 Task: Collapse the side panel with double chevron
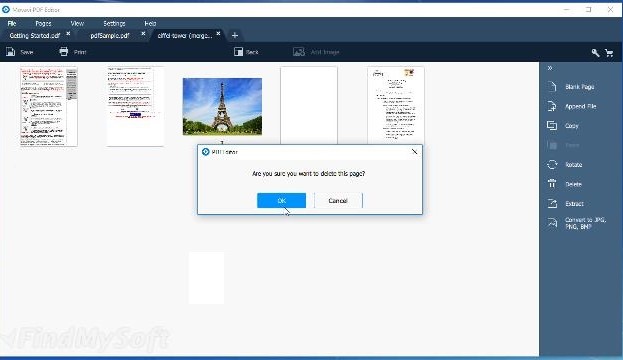tap(550, 68)
